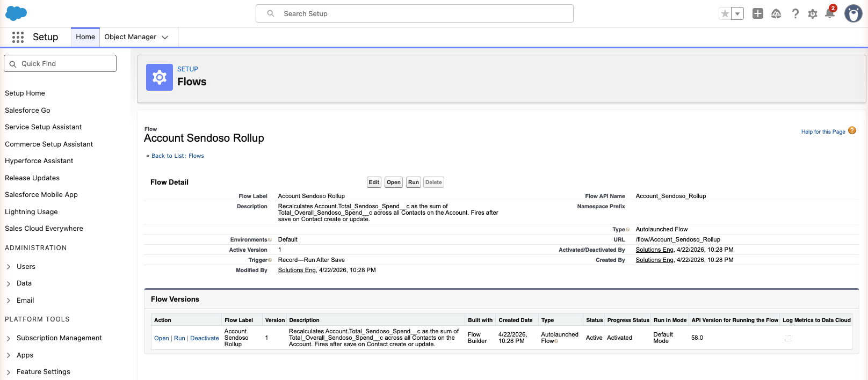Open Lightning Usage in sidebar

(31, 211)
